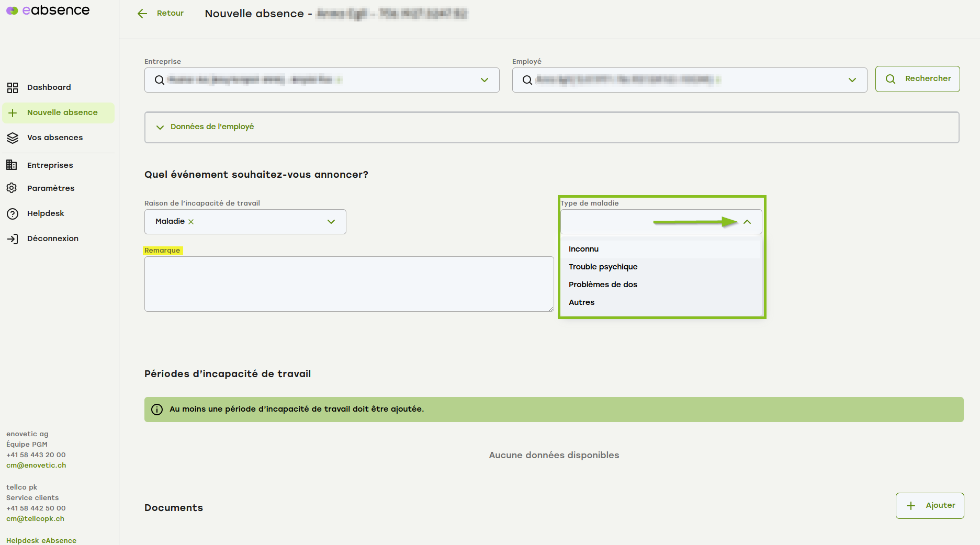
Task: Click the building icon for Entreprises
Action: click(12, 165)
